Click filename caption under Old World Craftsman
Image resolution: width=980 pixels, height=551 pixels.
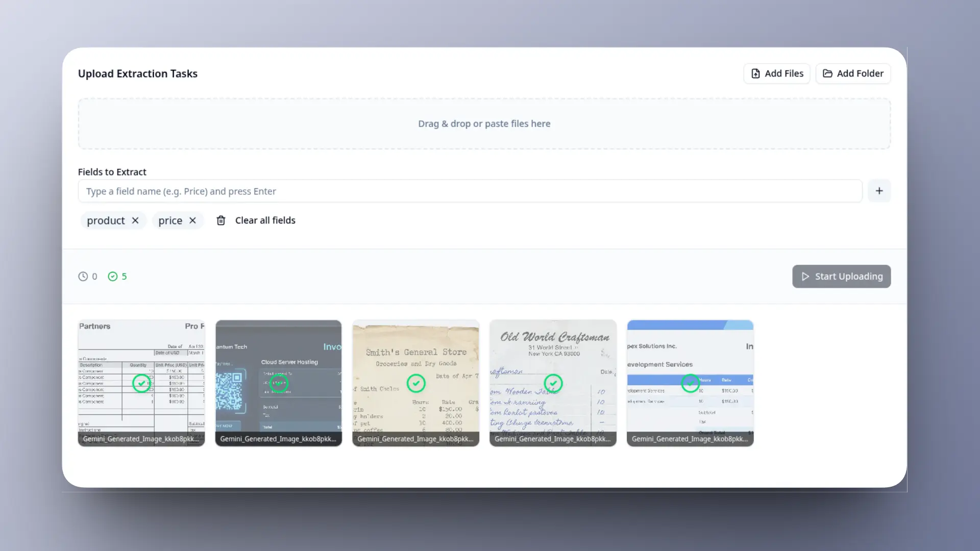pos(553,439)
